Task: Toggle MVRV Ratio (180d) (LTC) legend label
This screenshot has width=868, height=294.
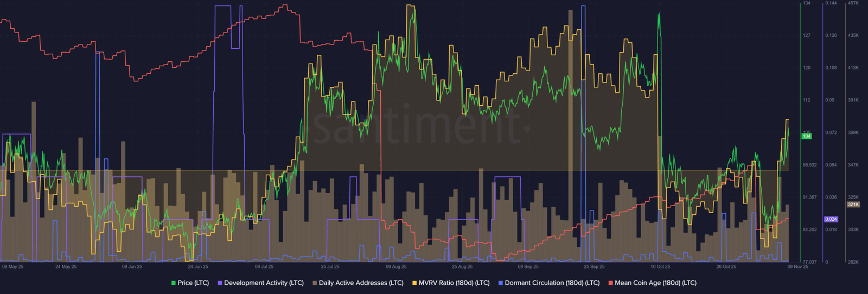Action: 454,283
